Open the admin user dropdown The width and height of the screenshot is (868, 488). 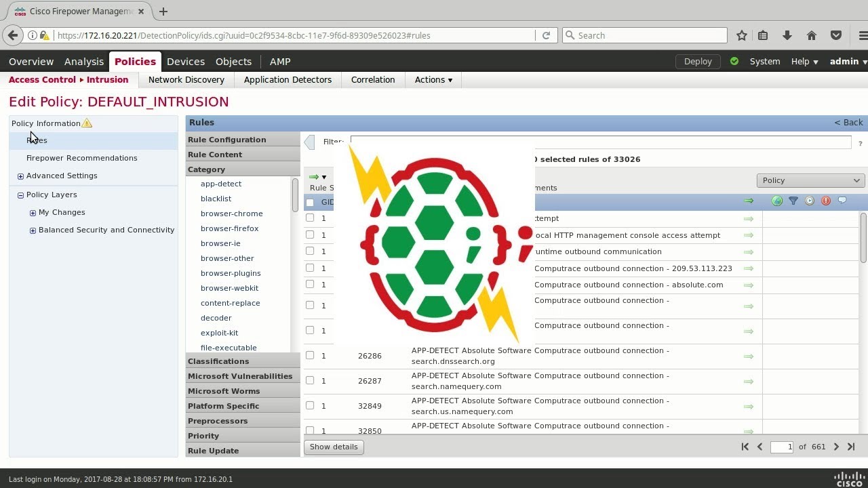[848, 61]
